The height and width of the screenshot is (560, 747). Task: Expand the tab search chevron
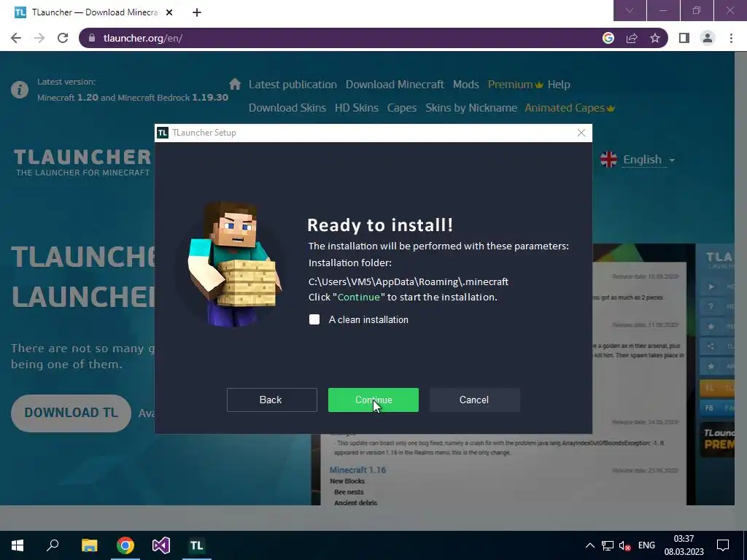630,10
